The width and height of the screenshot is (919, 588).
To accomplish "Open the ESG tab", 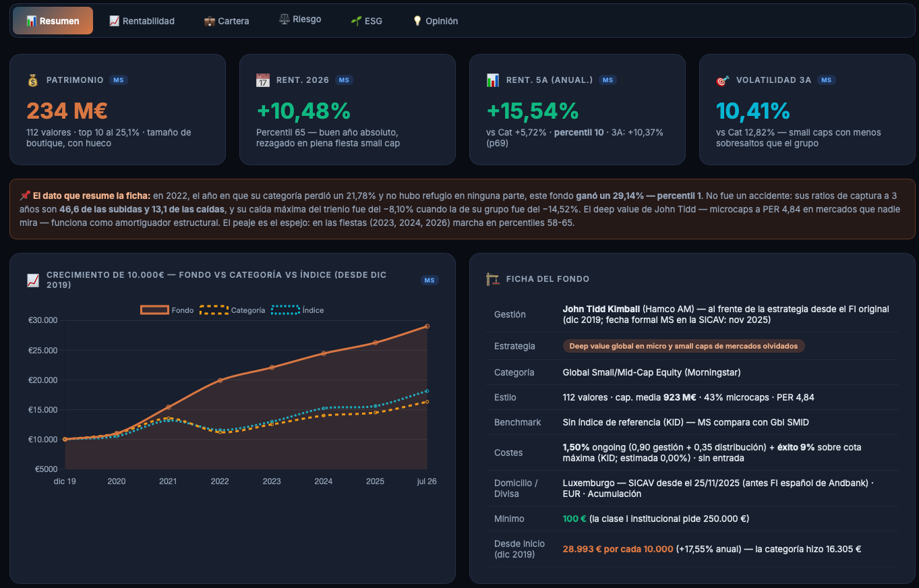I will tap(366, 21).
